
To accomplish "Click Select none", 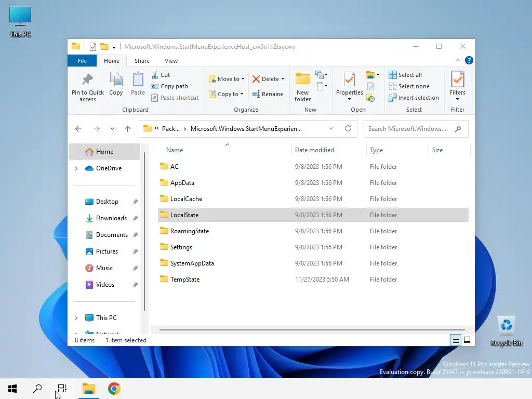I will [x=409, y=86].
